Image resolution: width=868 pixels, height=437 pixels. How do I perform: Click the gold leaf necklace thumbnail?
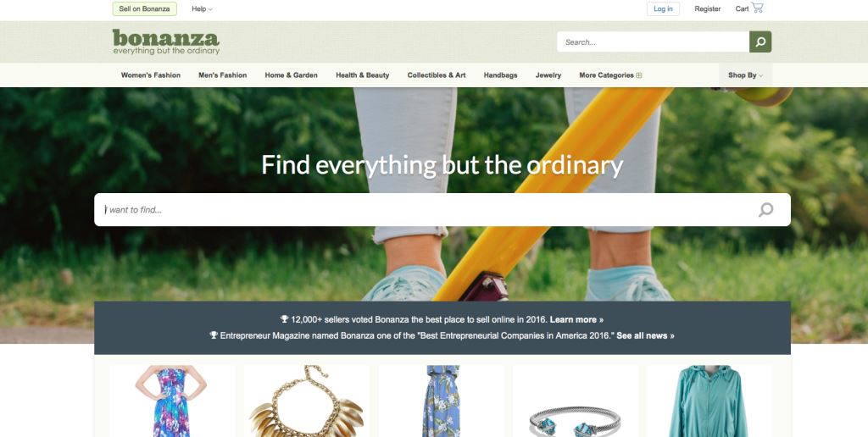coord(307,401)
